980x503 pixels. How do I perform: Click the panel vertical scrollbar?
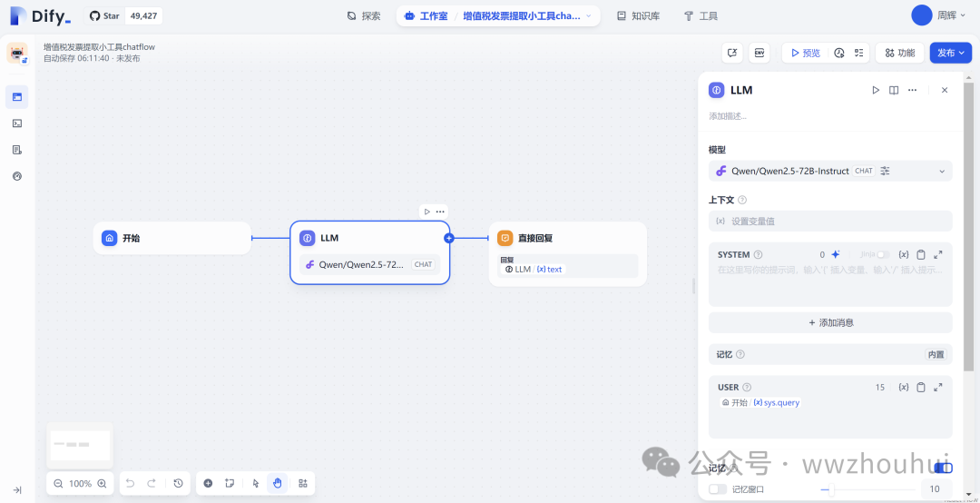(968, 226)
